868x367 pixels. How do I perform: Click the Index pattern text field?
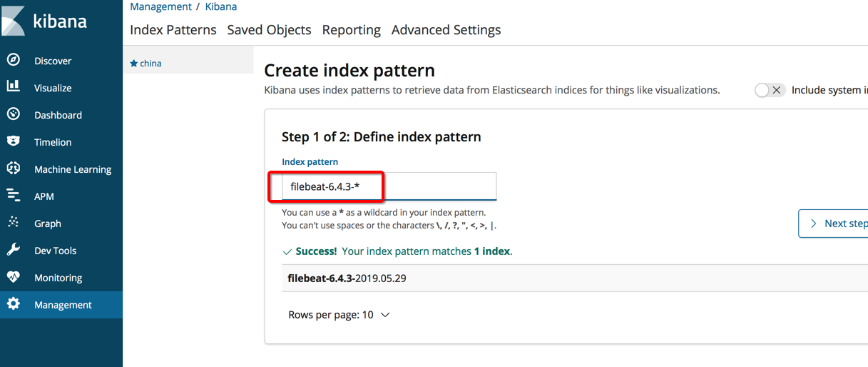coord(389,186)
